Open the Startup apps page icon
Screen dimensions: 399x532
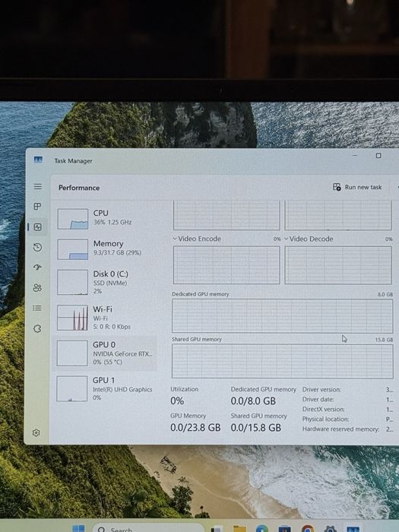[x=38, y=268]
